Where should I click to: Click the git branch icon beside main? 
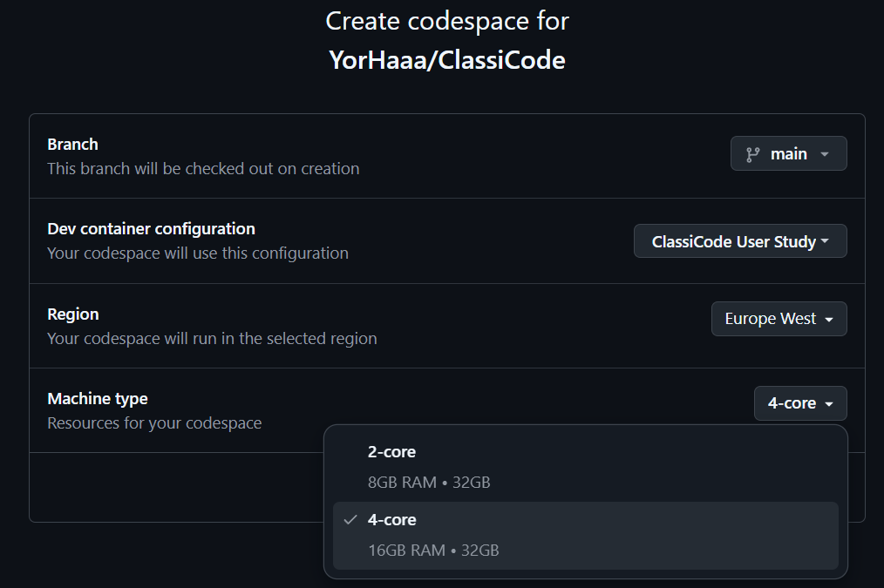pyautogui.click(x=752, y=154)
